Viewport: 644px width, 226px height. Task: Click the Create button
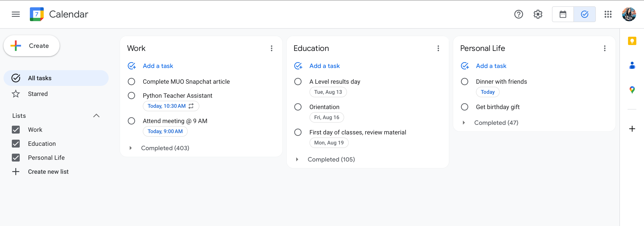pos(32,46)
